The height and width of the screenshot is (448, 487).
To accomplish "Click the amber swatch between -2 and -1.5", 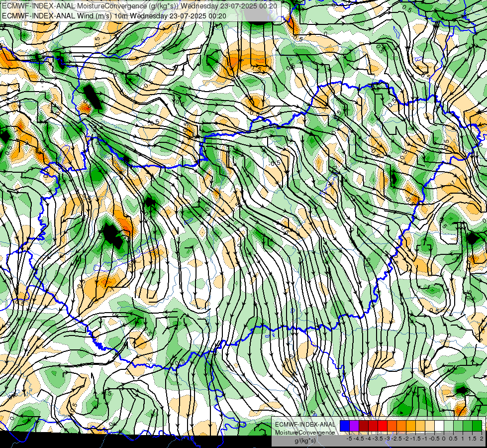I will pyautogui.click(x=411, y=426).
